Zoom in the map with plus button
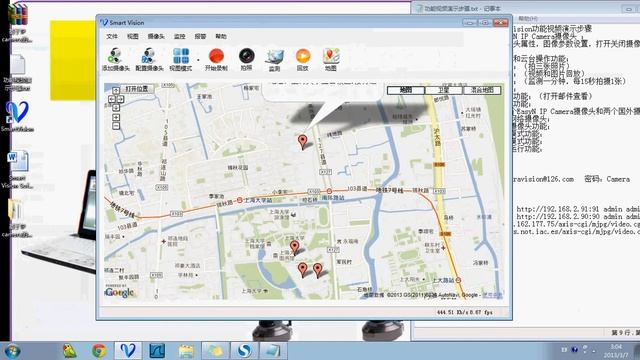This screenshot has width=640, height=360. click(x=116, y=118)
